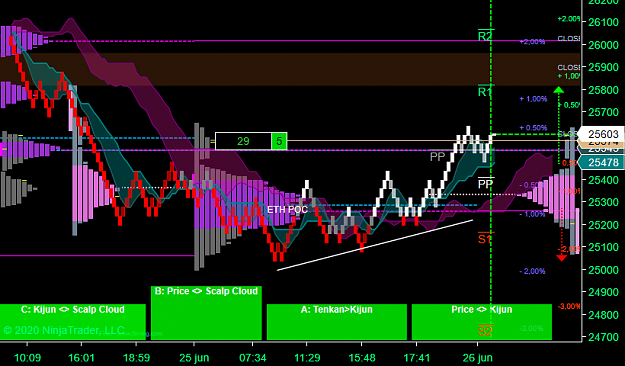Click the 26 jun date label
This screenshot has width=625, height=366.
(x=478, y=358)
